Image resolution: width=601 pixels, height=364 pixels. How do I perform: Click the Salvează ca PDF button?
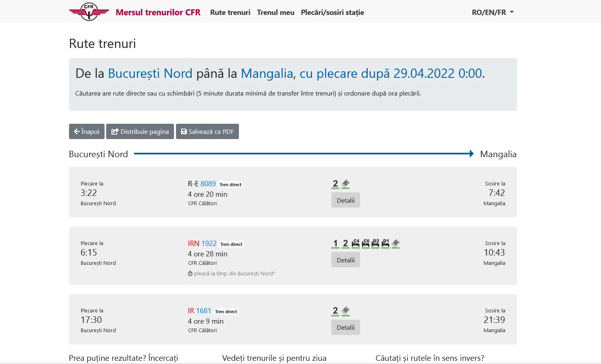pos(207,131)
